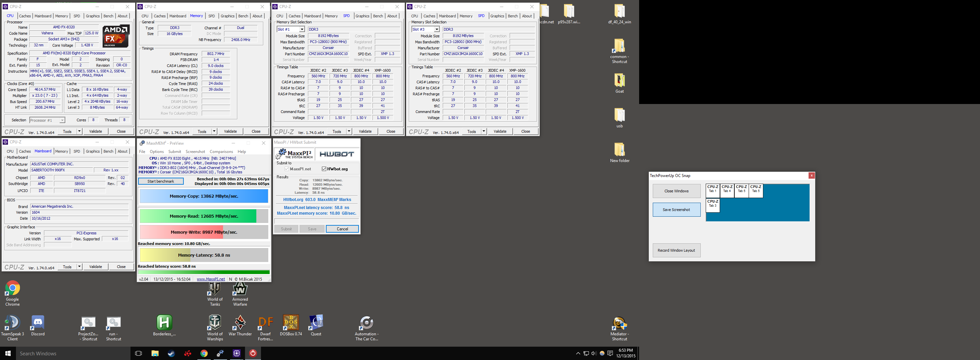Click Save Screenshot in OC Snap

(676, 210)
